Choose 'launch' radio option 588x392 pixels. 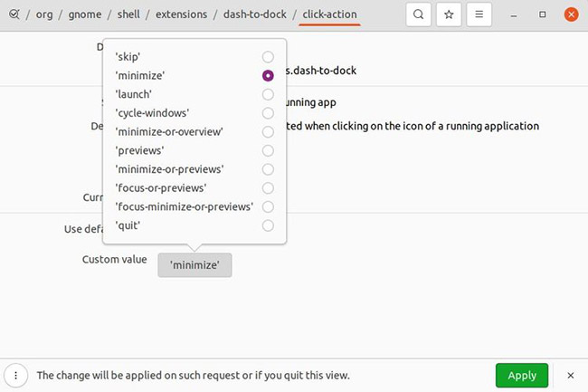tap(268, 94)
